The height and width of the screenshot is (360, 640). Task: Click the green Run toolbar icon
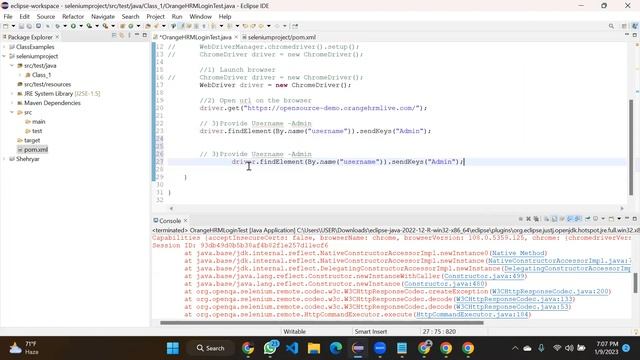click(x=73, y=26)
